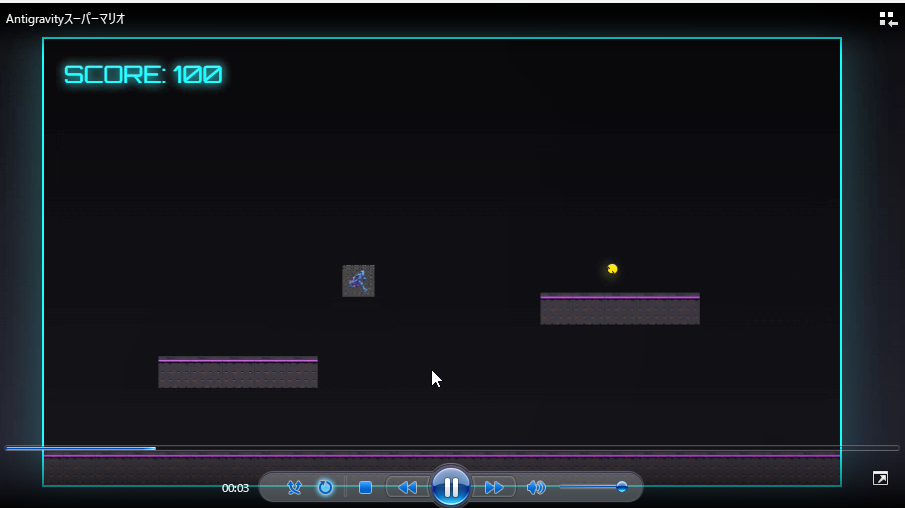Click the seek bar's played portion
The height and width of the screenshot is (508, 905).
coord(80,448)
